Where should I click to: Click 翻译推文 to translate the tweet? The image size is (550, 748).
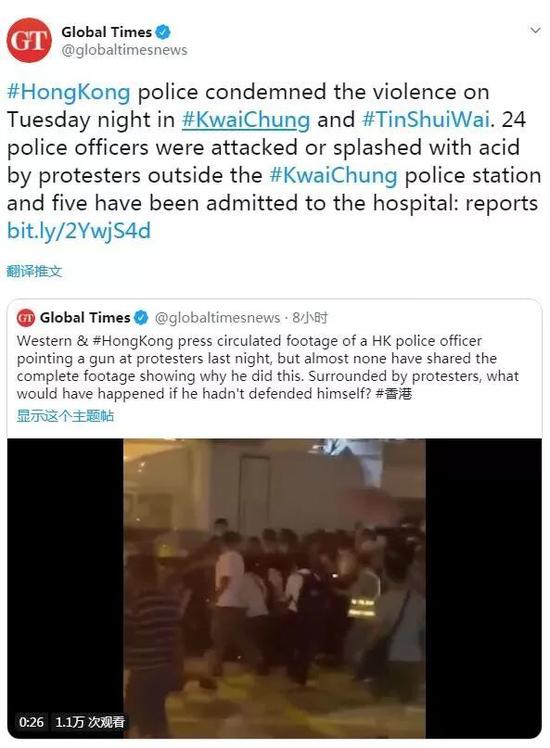coord(34,271)
